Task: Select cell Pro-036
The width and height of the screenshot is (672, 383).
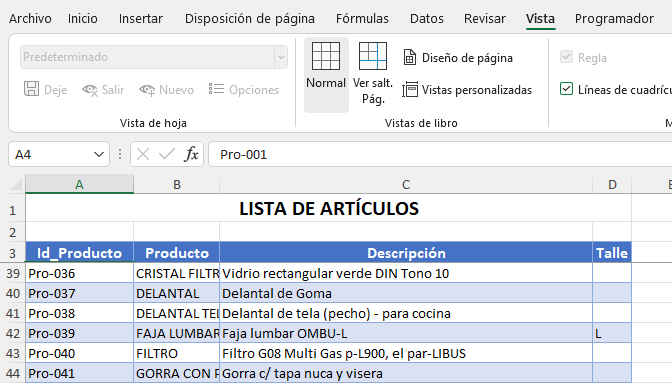Action: pos(79,273)
